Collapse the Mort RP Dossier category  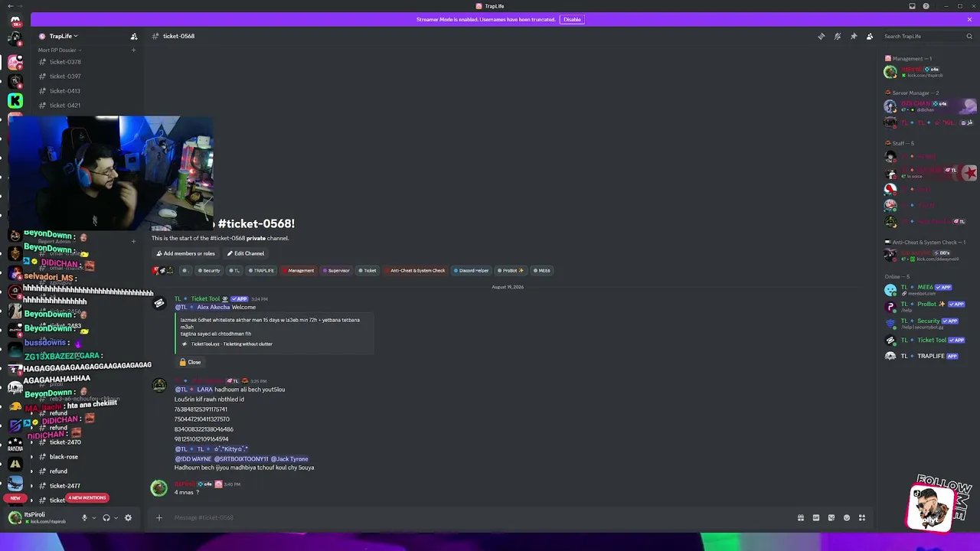click(59, 50)
